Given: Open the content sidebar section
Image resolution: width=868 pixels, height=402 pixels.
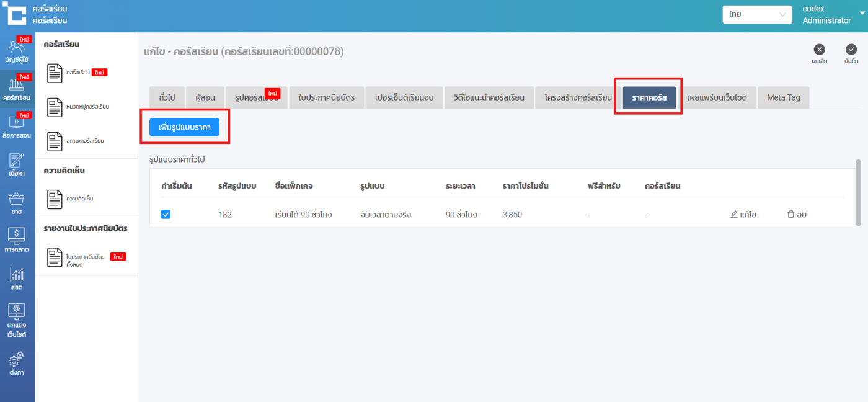Looking at the screenshot, I should [17, 164].
